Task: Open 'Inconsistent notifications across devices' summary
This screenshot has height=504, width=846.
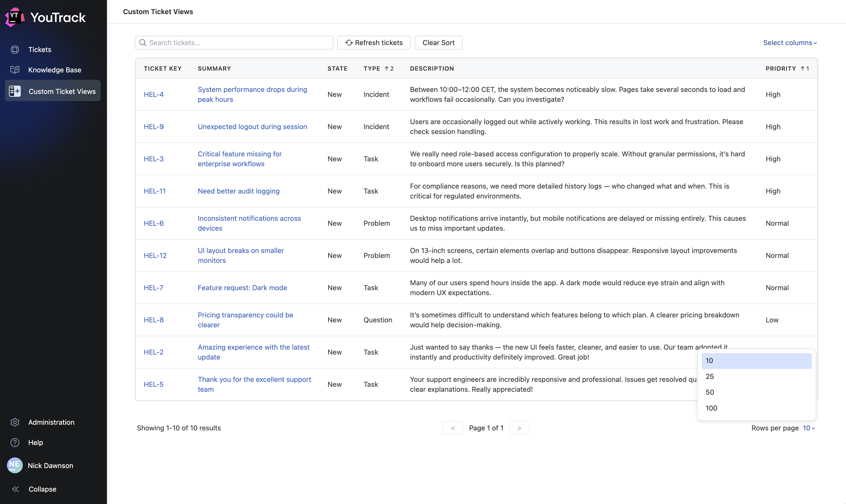Action: point(249,224)
